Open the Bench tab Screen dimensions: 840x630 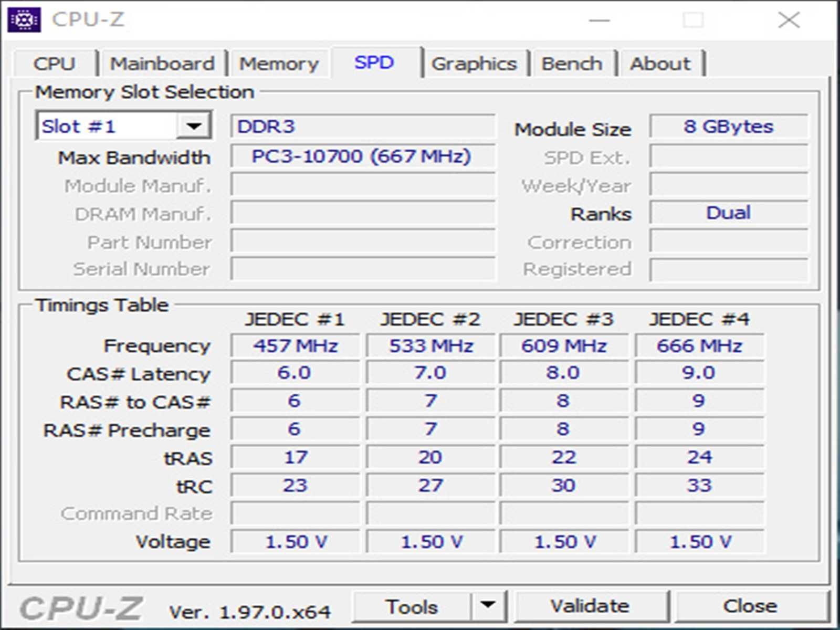click(572, 64)
